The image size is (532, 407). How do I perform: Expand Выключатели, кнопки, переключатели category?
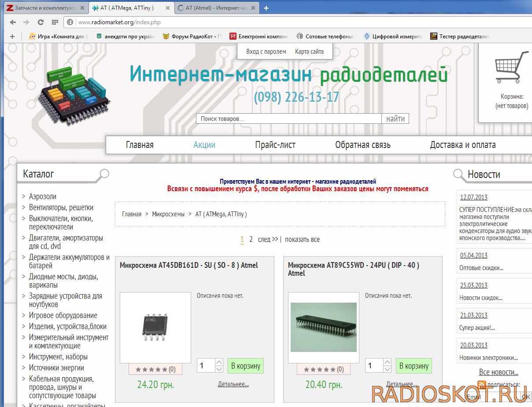[x=61, y=222]
